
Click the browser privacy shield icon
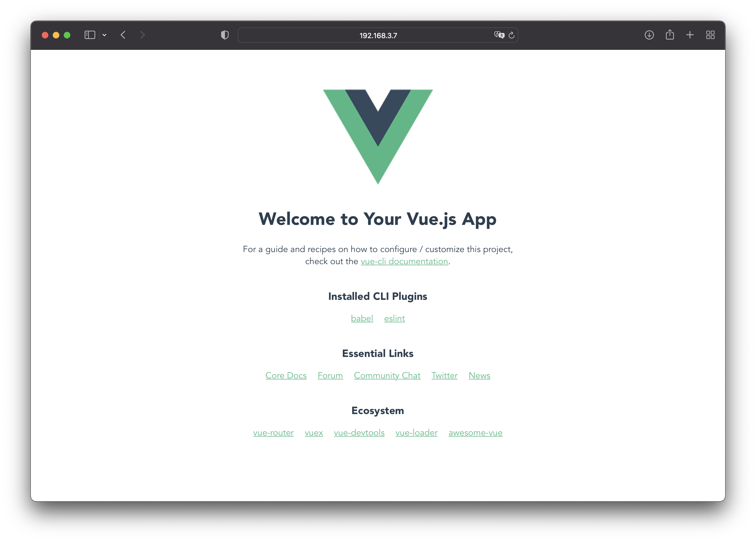click(225, 35)
